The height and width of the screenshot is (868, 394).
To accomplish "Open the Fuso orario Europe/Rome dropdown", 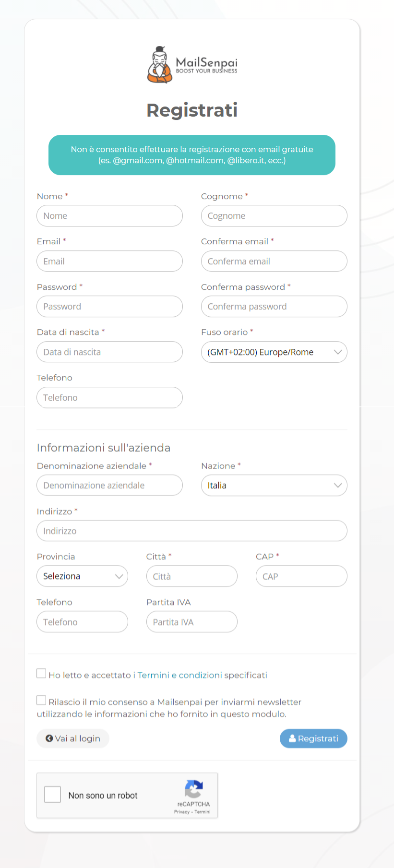I will [274, 352].
